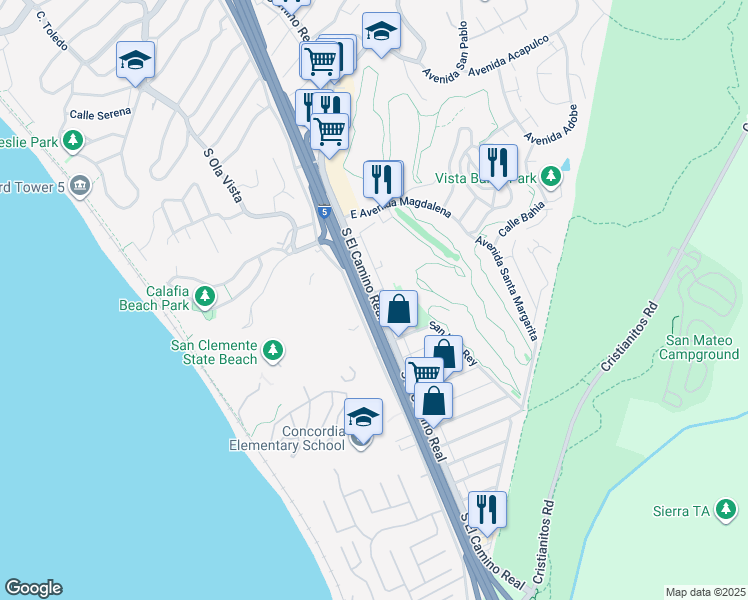This screenshot has width=748, height=600.
Task: Click the school marker near Avenida San Pablo
Action: pos(381,32)
